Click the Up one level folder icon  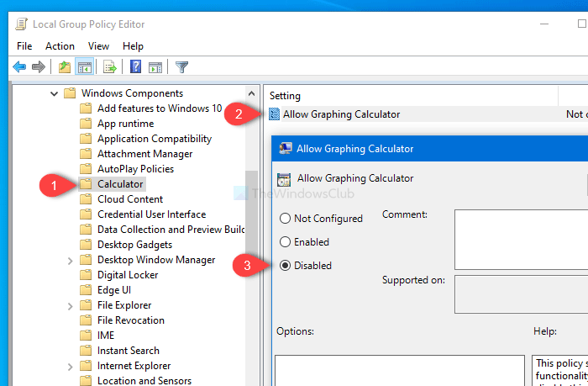click(x=65, y=67)
